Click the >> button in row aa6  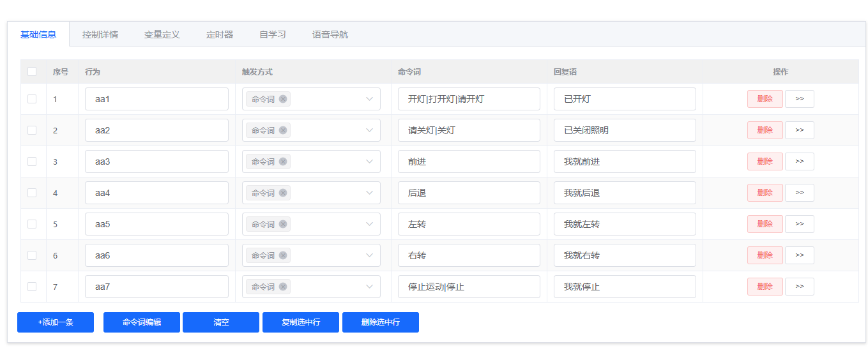point(800,255)
